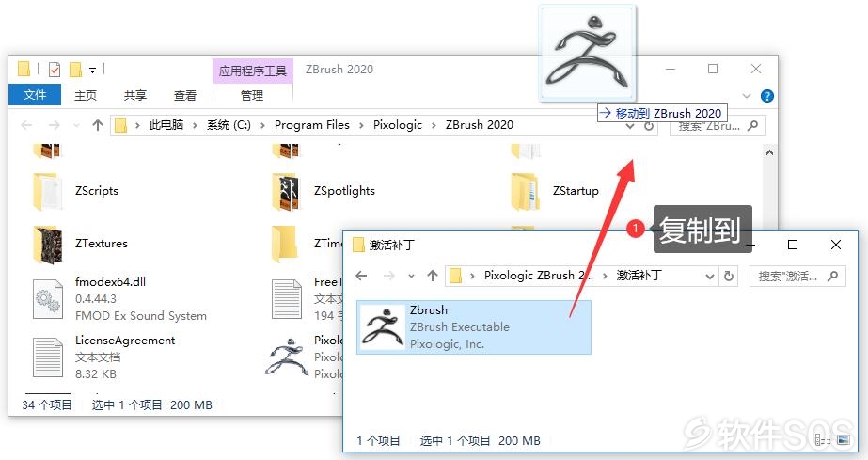Image resolution: width=868 pixels, height=460 pixels.
Task: Maximize the ZBrush 2020 window
Action: 713,69
